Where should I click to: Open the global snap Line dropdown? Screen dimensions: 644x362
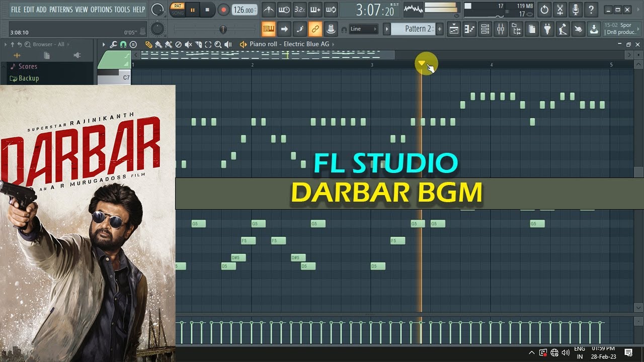(x=364, y=29)
